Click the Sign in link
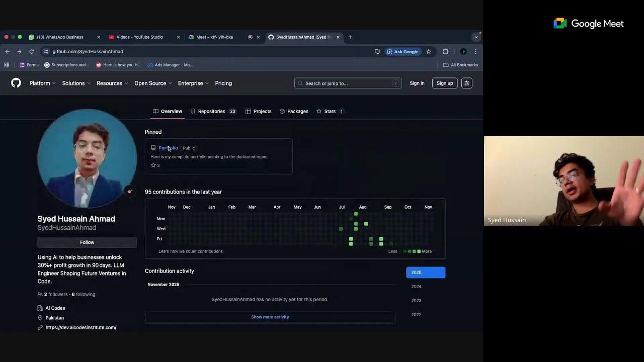Image resolution: width=644 pixels, height=362 pixels. [x=417, y=83]
